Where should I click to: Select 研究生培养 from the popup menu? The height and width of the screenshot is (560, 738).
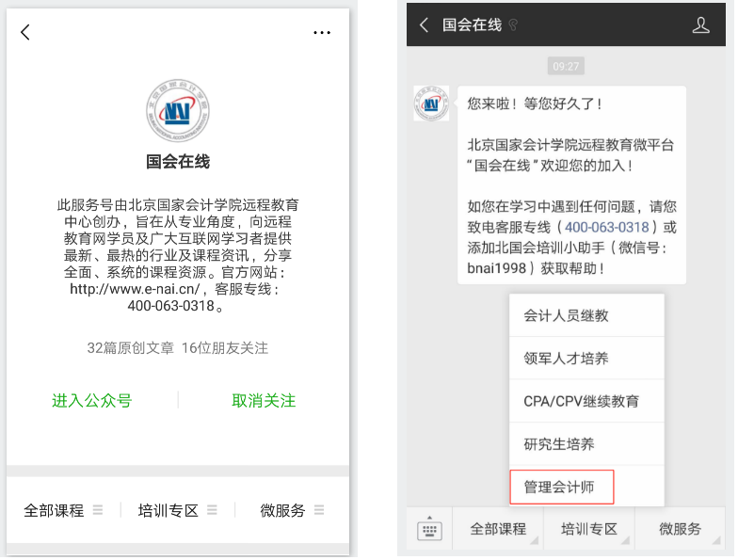[x=586, y=444]
